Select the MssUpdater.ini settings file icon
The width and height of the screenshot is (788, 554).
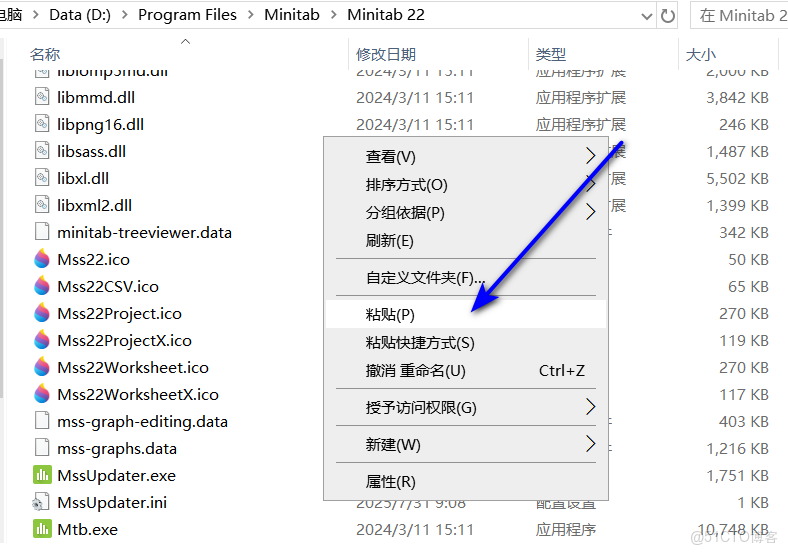click(x=42, y=502)
